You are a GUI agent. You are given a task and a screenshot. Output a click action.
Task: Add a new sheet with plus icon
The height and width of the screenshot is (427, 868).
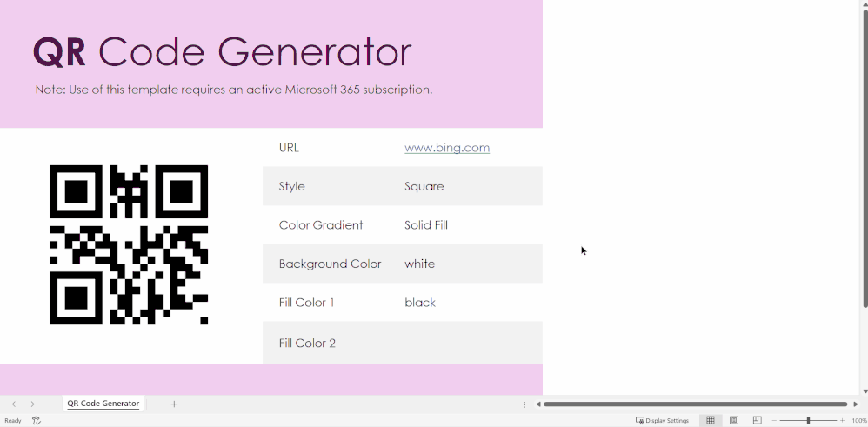tap(174, 404)
